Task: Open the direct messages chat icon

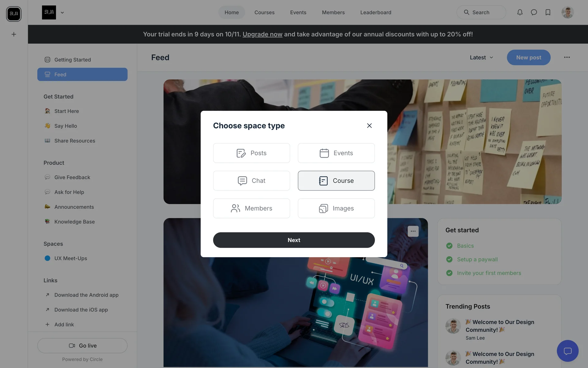Action: [x=534, y=12]
